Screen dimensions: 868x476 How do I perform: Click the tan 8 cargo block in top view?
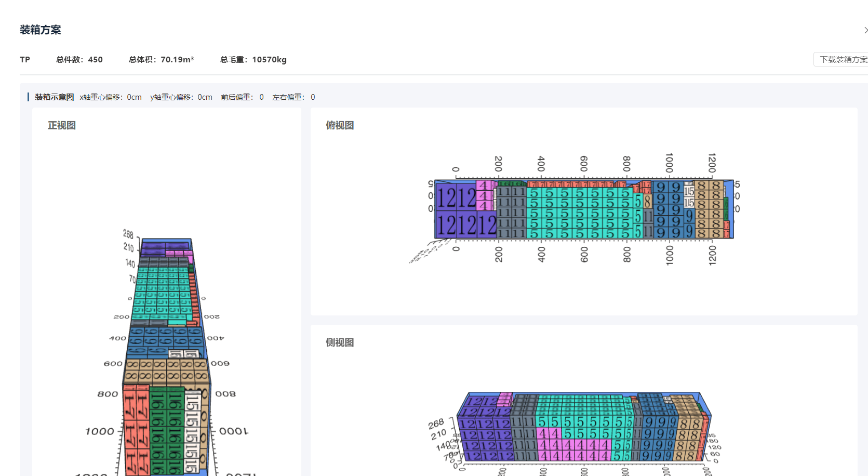[x=709, y=209]
